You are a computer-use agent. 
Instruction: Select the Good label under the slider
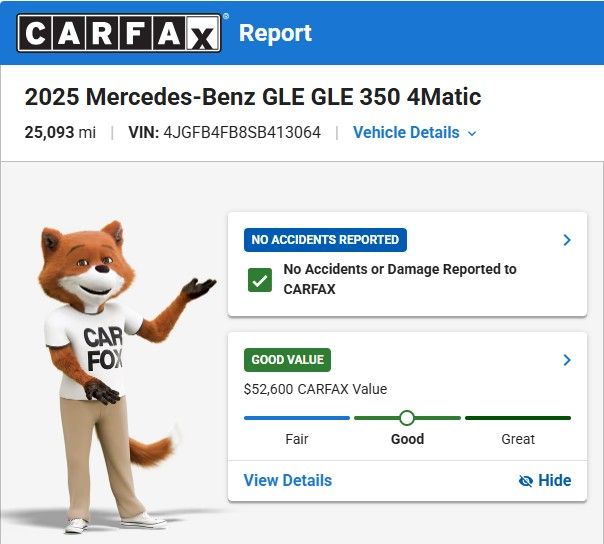pos(408,439)
